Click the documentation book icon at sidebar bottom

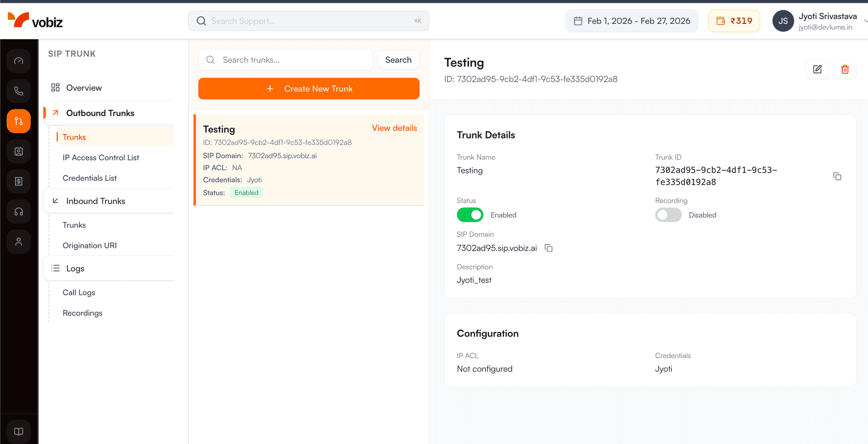click(x=19, y=431)
